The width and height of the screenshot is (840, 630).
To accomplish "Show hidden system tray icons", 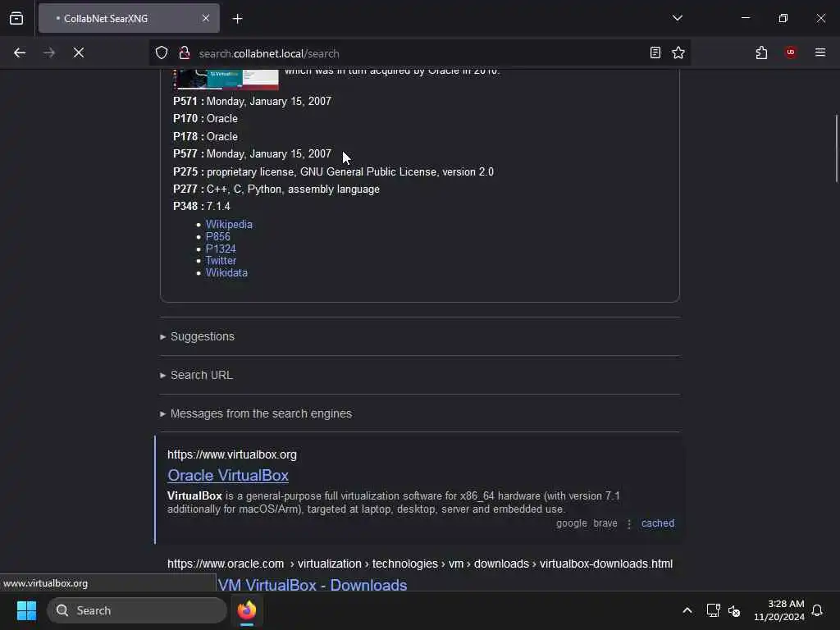I will (x=687, y=610).
